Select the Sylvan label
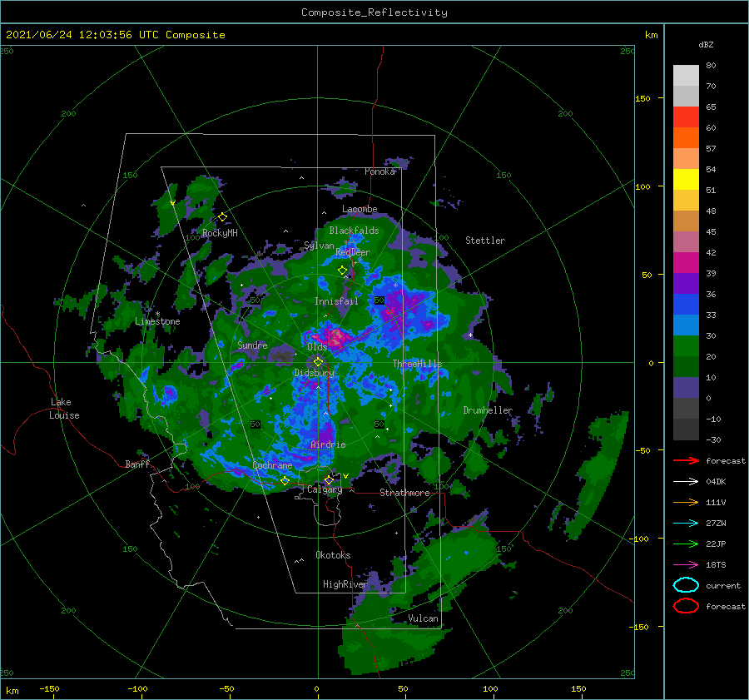The width and height of the screenshot is (749, 700). 319,246
